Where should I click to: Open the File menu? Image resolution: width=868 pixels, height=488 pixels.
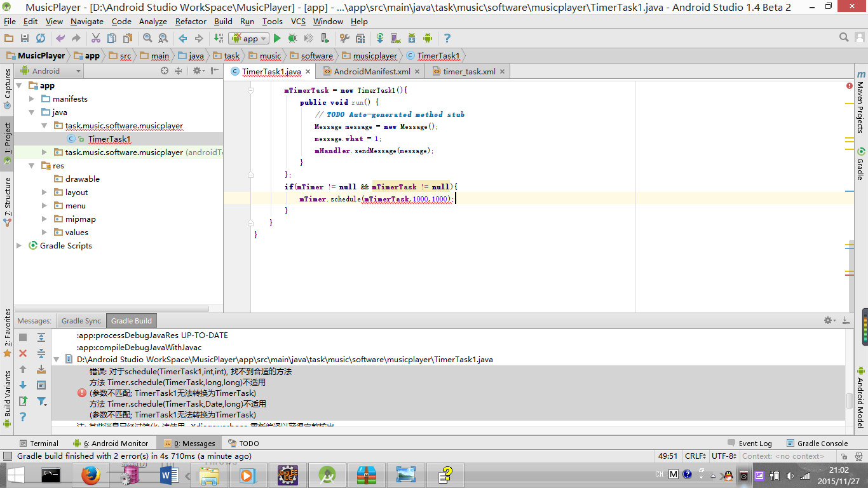pos(10,21)
